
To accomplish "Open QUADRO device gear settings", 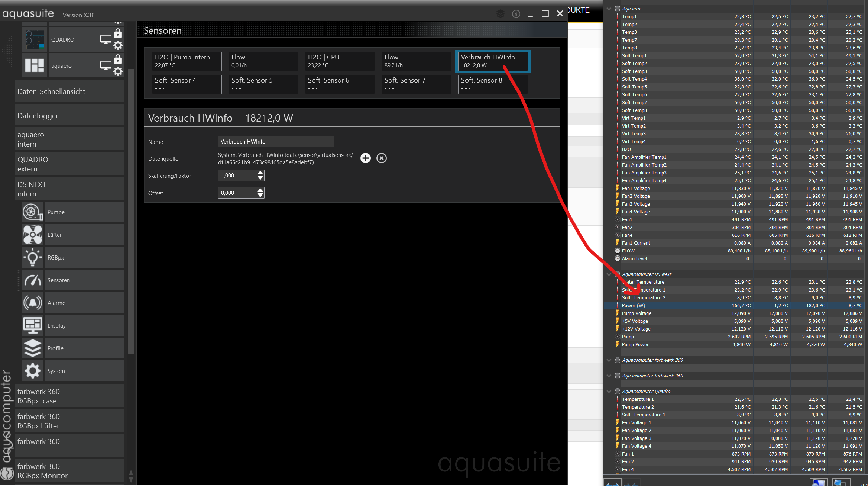I will click(118, 45).
